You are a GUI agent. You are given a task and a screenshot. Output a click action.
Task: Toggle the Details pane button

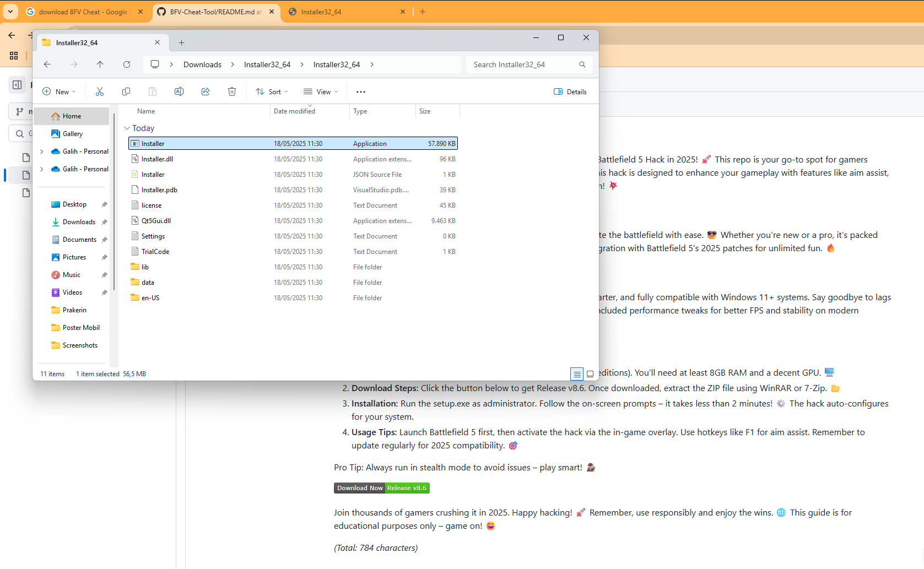pyautogui.click(x=570, y=92)
